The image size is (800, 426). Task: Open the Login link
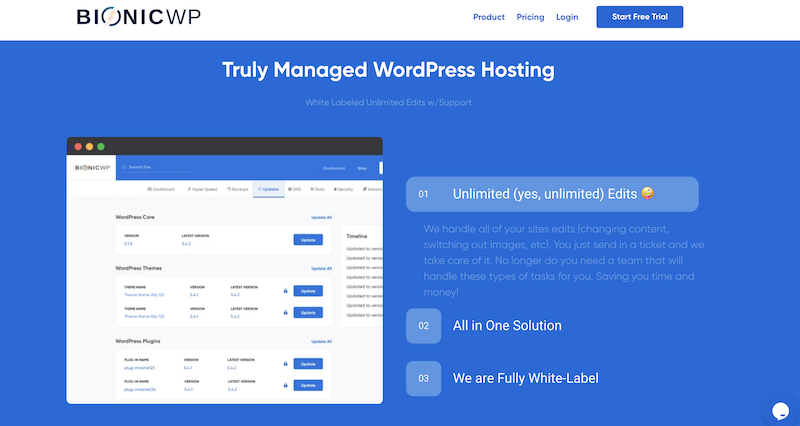point(567,17)
